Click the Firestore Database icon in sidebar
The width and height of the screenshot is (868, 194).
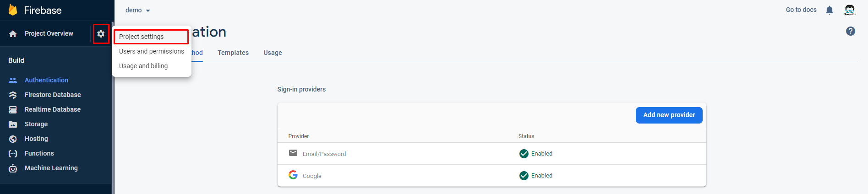coord(13,95)
